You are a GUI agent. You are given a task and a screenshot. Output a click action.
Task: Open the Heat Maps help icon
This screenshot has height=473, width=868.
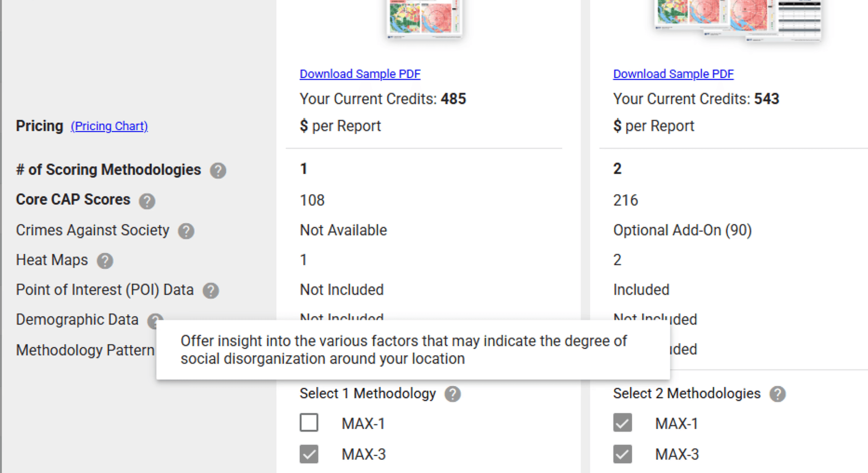click(105, 261)
